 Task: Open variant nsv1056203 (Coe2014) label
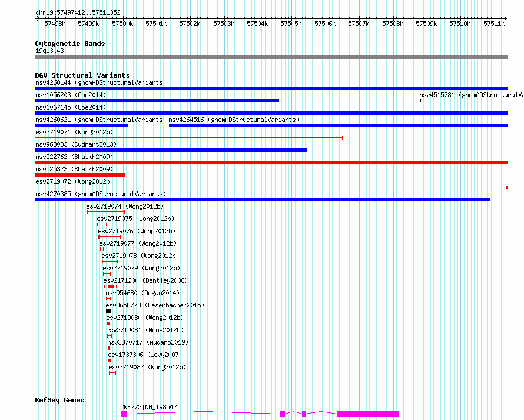coord(71,95)
